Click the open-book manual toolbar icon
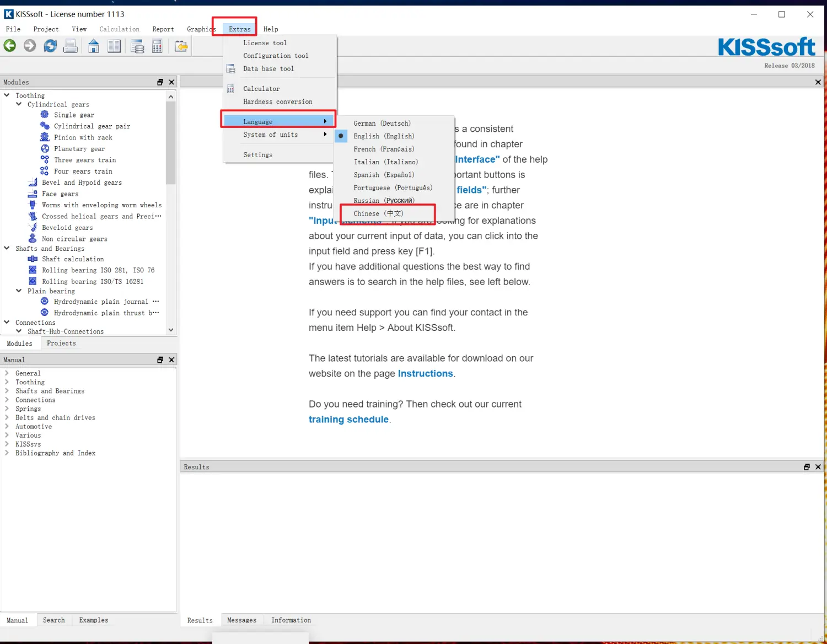This screenshot has height=644, width=827. pyautogui.click(x=114, y=46)
